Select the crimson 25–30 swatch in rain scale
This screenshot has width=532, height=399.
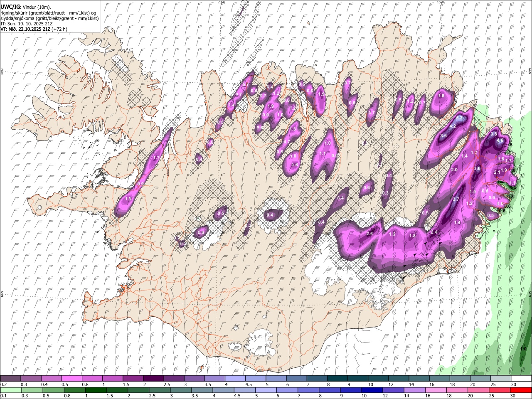coord(500,390)
